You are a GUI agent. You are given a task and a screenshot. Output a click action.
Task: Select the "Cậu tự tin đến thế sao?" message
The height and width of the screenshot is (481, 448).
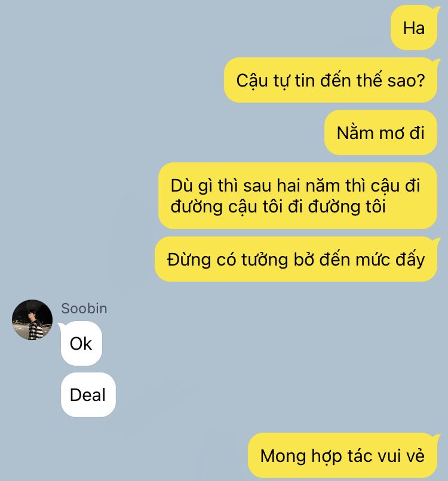coord(330,81)
